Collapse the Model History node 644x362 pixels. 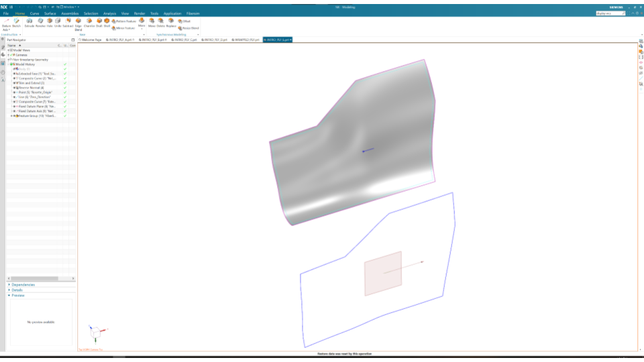click(x=9, y=64)
